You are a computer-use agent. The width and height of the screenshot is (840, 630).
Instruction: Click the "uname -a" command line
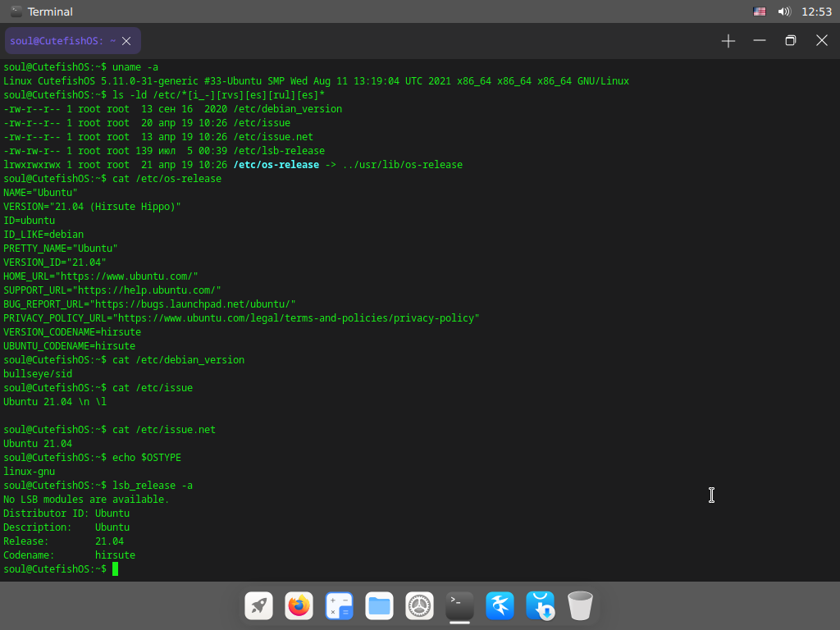click(x=81, y=67)
